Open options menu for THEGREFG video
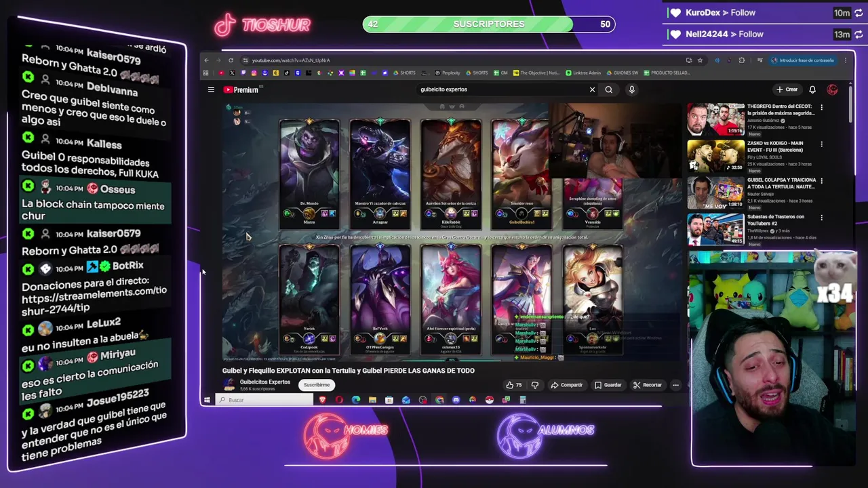The height and width of the screenshot is (488, 868). [x=821, y=107]
